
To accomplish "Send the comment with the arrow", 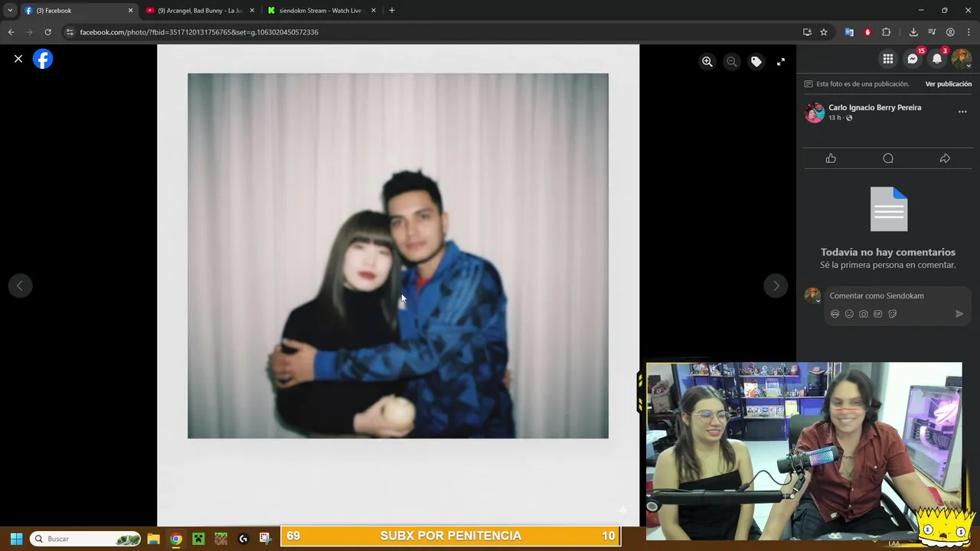I will [x=959, y=314].
